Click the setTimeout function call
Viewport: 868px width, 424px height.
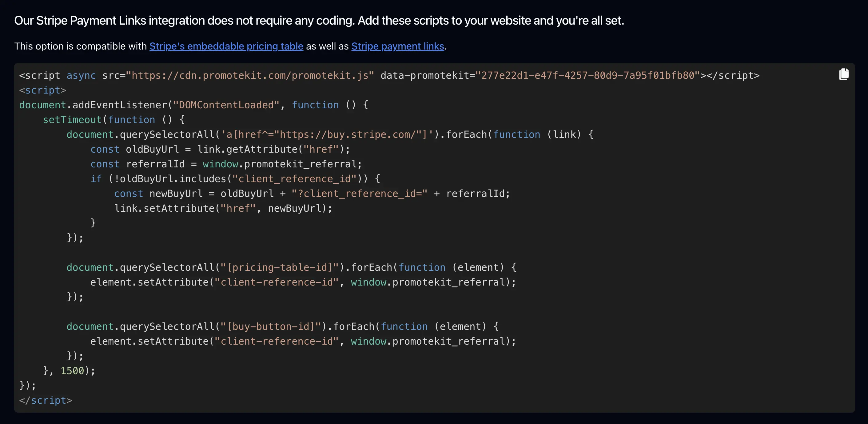[x=72, y=120]
